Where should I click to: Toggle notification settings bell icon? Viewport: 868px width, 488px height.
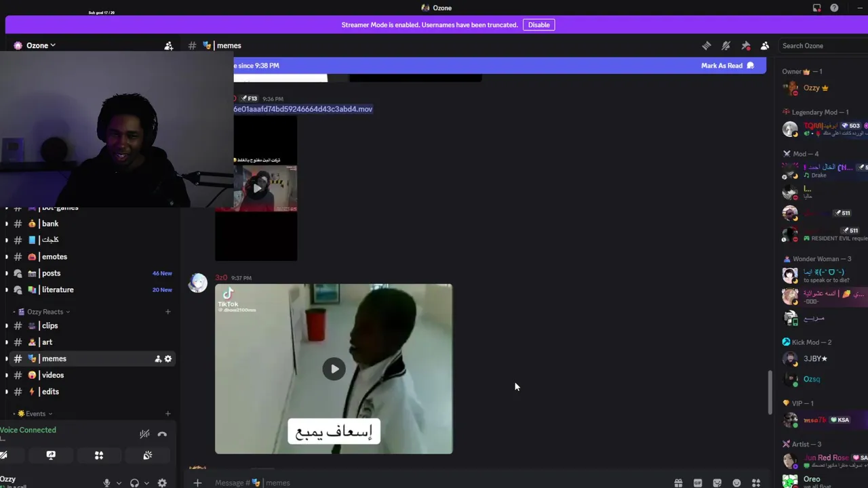pos(726,45)
